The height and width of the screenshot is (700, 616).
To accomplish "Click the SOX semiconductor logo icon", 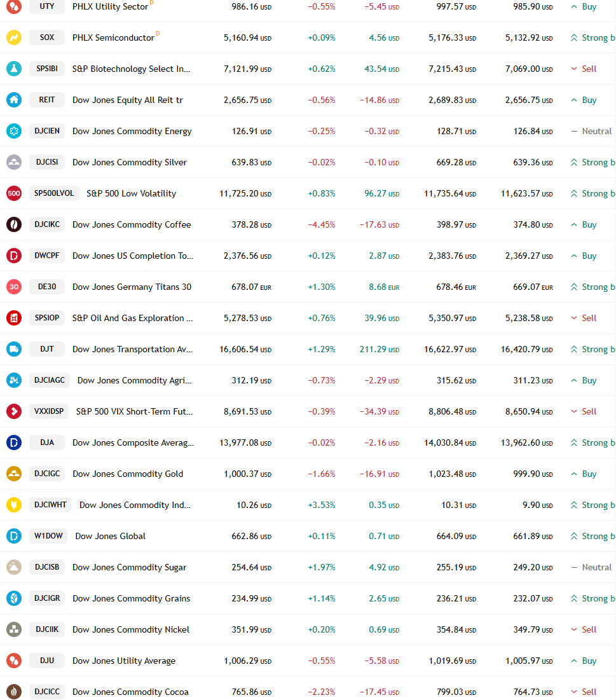I will (14, 38).
